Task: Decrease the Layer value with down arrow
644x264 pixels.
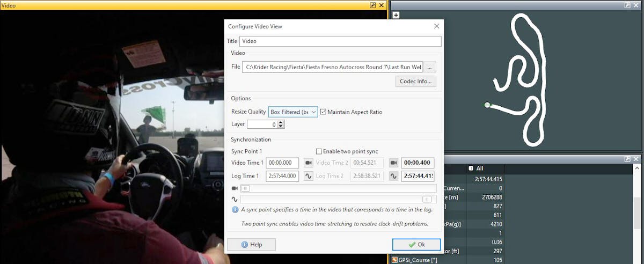Action: (281, 127)
